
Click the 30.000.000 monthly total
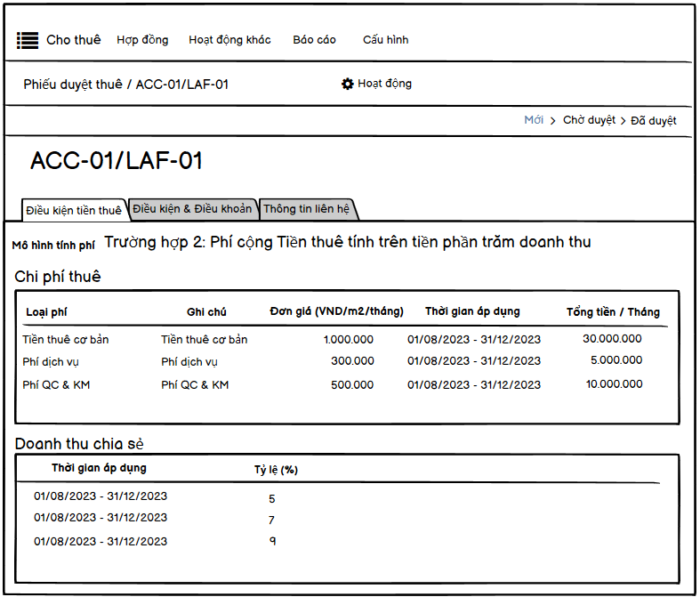[612, 339]
